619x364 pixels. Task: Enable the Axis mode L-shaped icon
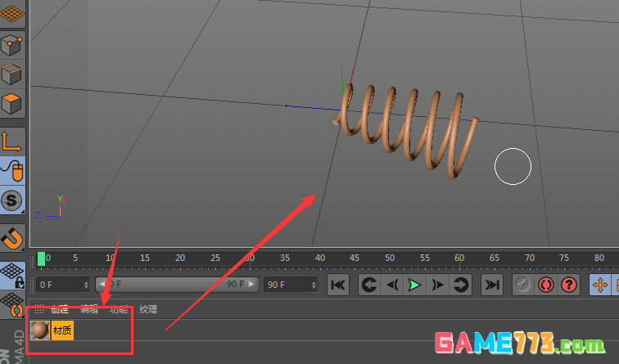11,141
